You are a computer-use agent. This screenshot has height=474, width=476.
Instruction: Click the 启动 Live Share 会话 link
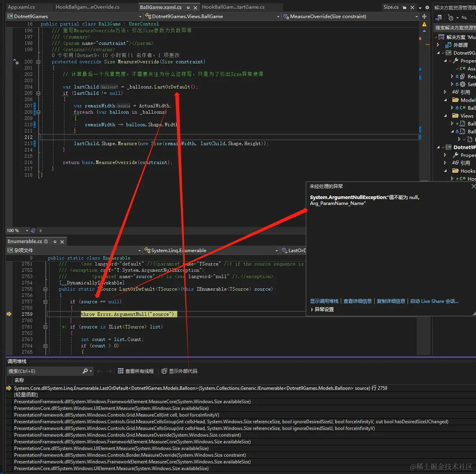434,301
